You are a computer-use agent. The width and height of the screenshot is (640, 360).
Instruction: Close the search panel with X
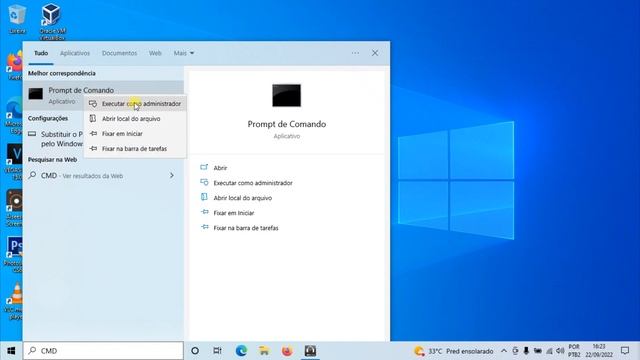375,53
